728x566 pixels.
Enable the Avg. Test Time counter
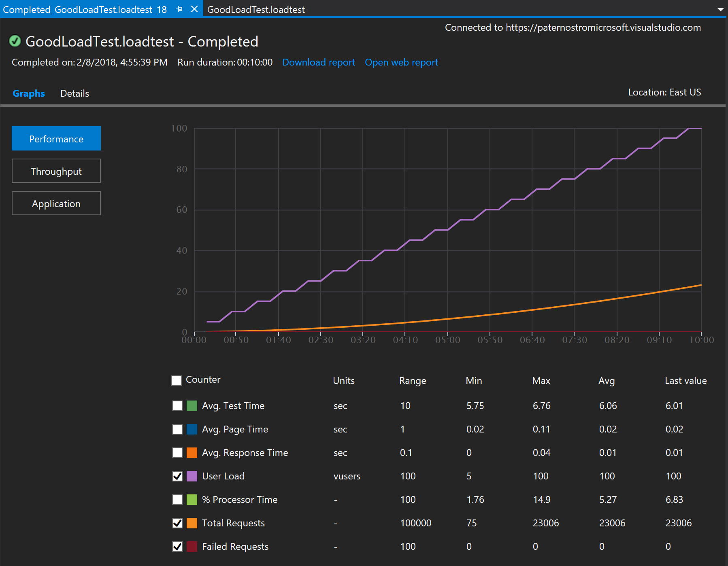click(x=177, y=406)
